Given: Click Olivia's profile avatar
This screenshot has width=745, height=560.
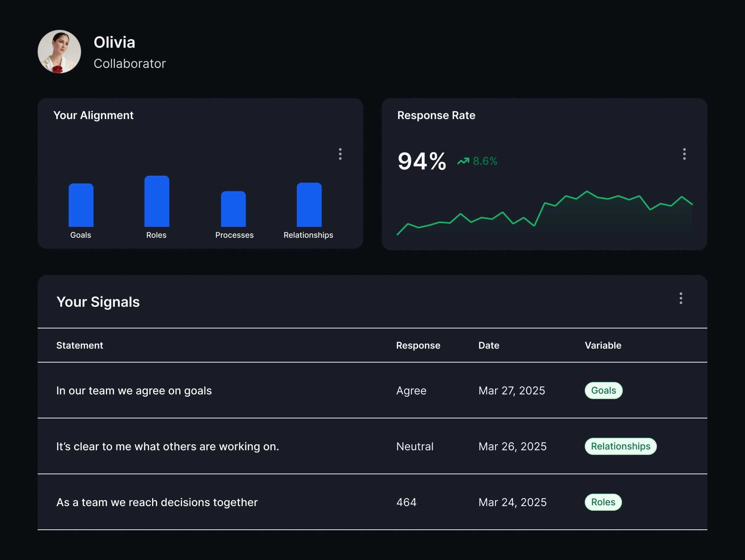Looking at the screenshot, I should coord(59,52).
